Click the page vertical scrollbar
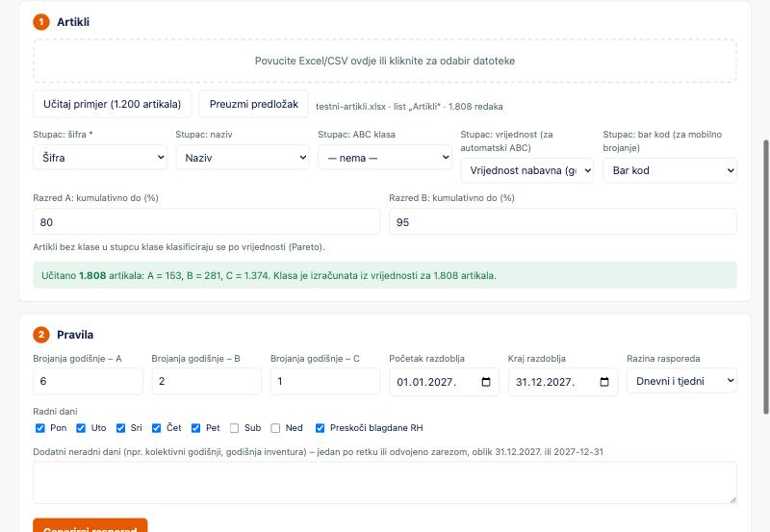The height and width of the screenshot is (532, 770). [765, 277]
